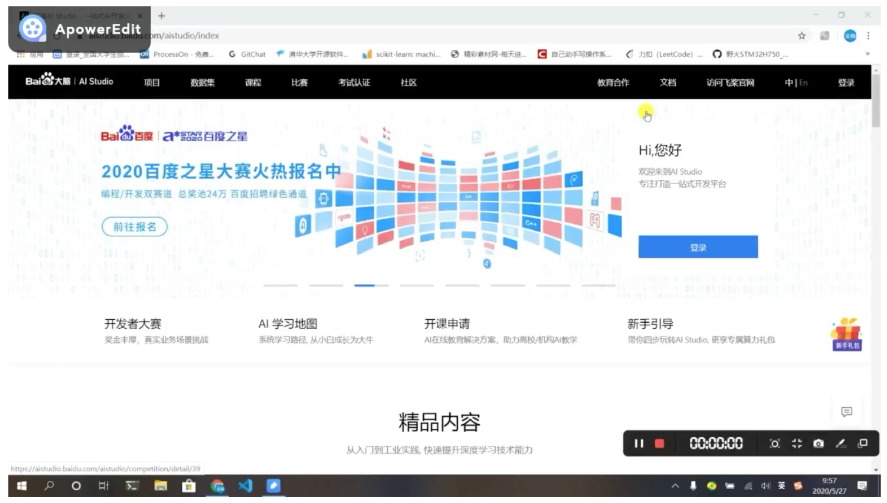Click the page vertical scrollbar thumb
The height and width of the screenshot is (503, 887).
point(876,100)
